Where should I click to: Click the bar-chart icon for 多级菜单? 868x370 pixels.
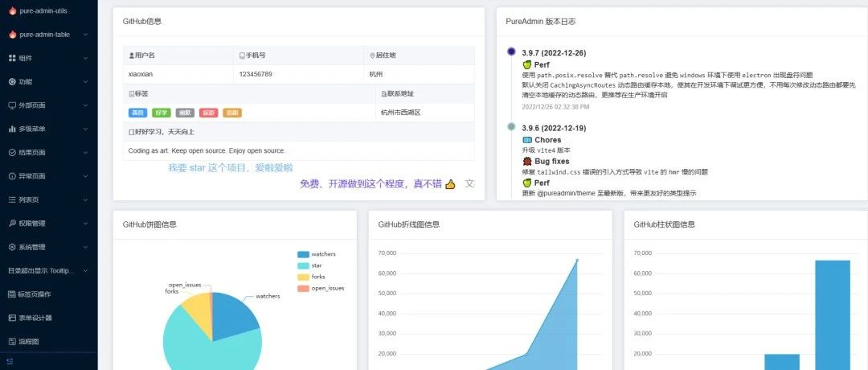(x=12, y=129)
